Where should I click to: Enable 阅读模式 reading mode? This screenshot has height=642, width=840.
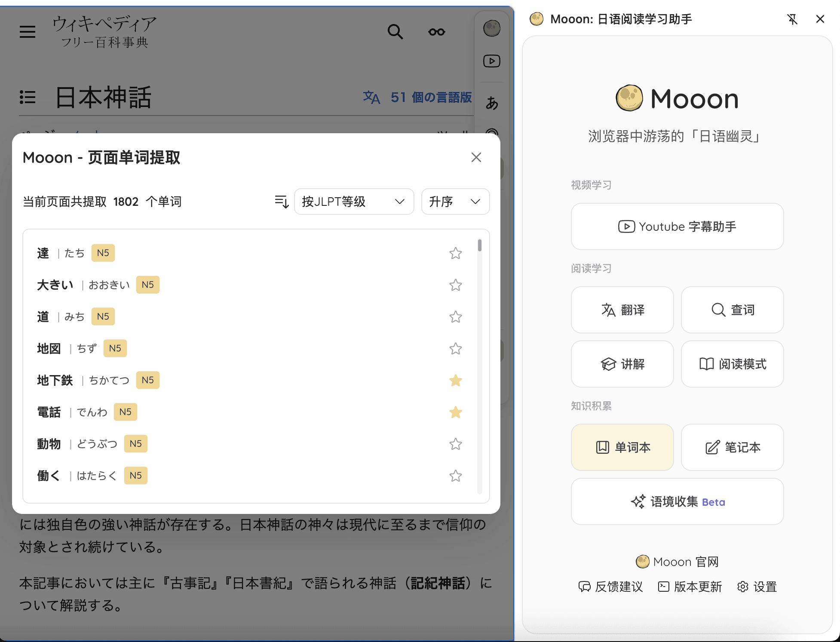click(732, 364)
